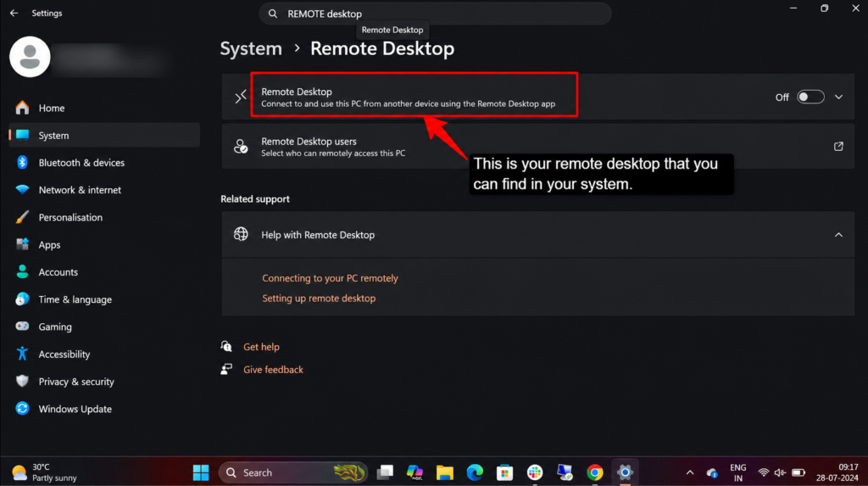Open the Windows Start menu
This screenshot has height=486, width=868.
tap(201, 472)
